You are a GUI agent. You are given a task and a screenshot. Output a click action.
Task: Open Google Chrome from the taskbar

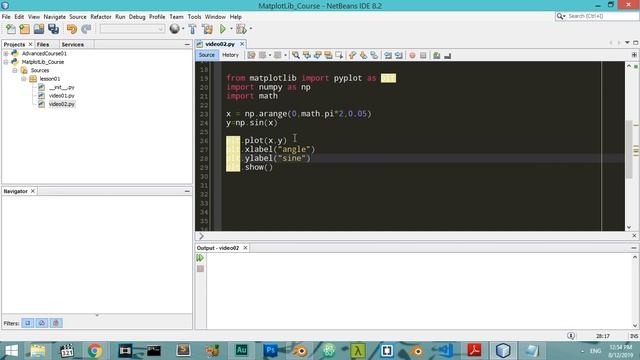(x=94, y=351)
